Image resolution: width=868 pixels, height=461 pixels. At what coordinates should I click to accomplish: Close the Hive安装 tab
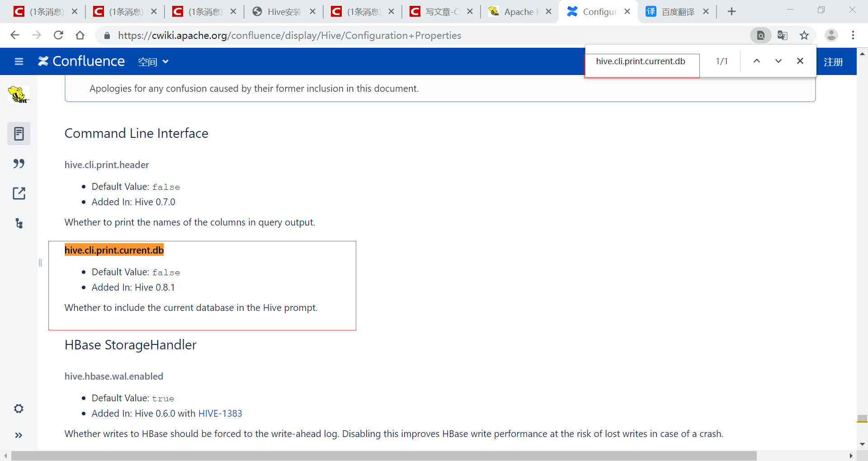pos(313,12)
